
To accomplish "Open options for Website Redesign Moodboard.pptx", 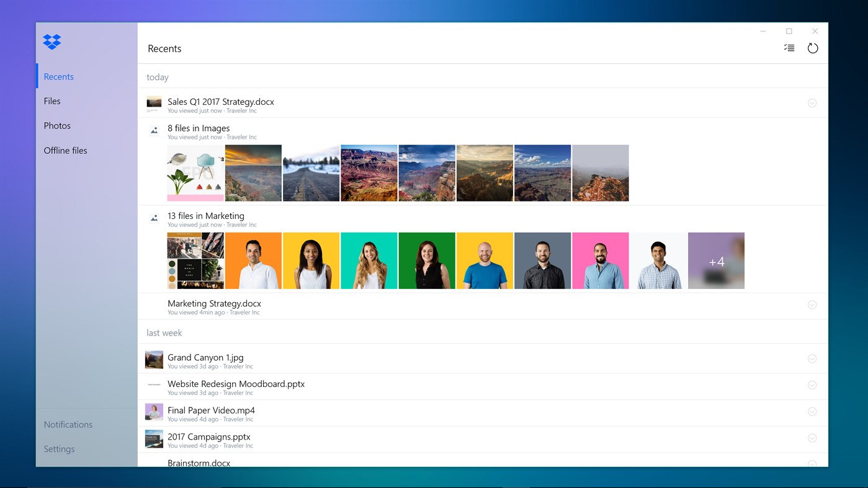I will (x=812, y=385).
